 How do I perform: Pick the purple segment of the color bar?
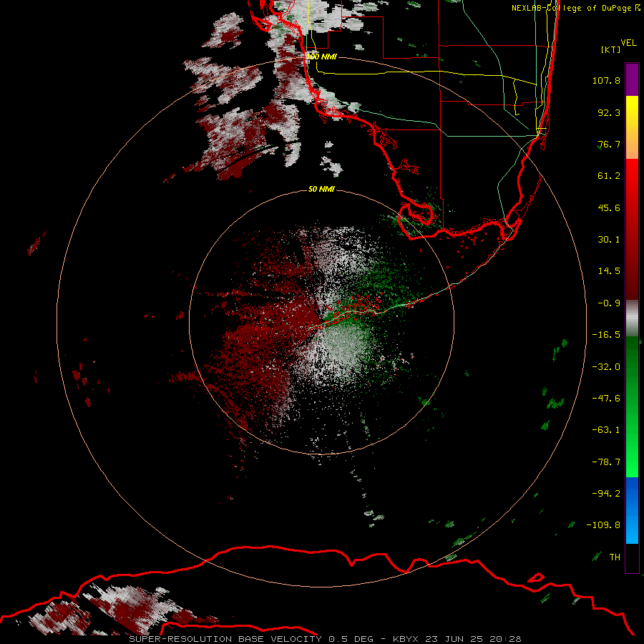[x=632, y=80]
